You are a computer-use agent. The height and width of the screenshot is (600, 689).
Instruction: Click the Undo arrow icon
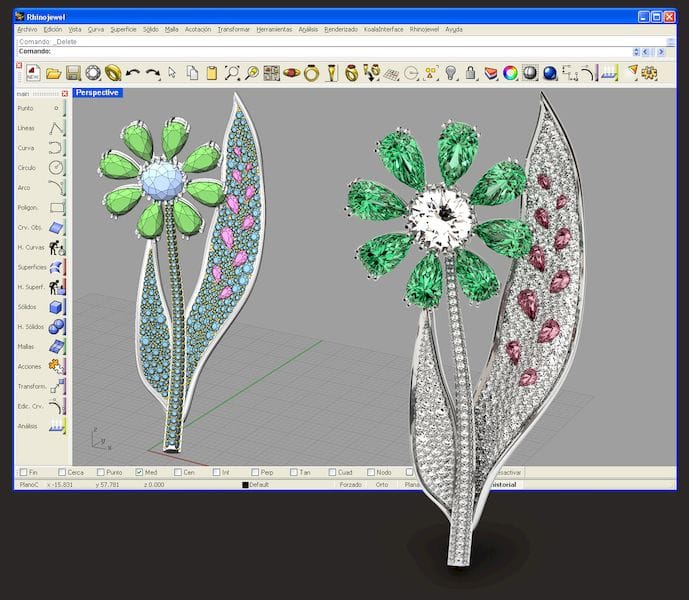click(x=133, y=73)
